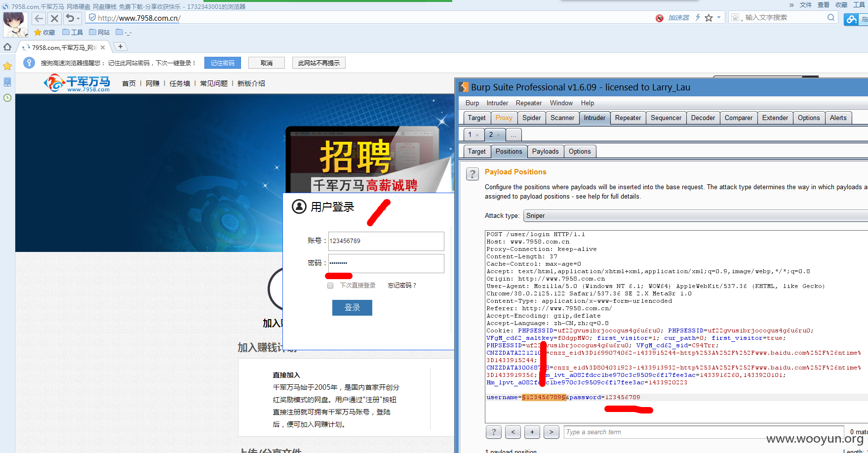Click the 密码 password input field
868x453 pixels.
click(x=386, y=263)
